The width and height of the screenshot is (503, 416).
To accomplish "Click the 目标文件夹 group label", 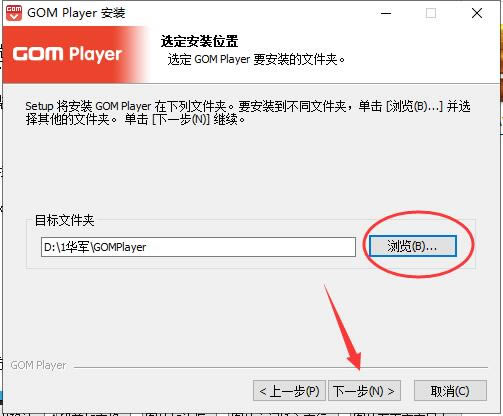I will tap(65, 220).
